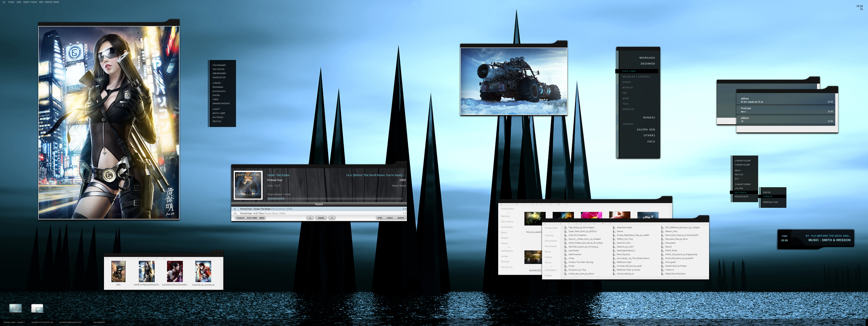Click the up-arrow in the icon-folder list window toolbar
The image size is (868, 326).
[x=561, y=224]
